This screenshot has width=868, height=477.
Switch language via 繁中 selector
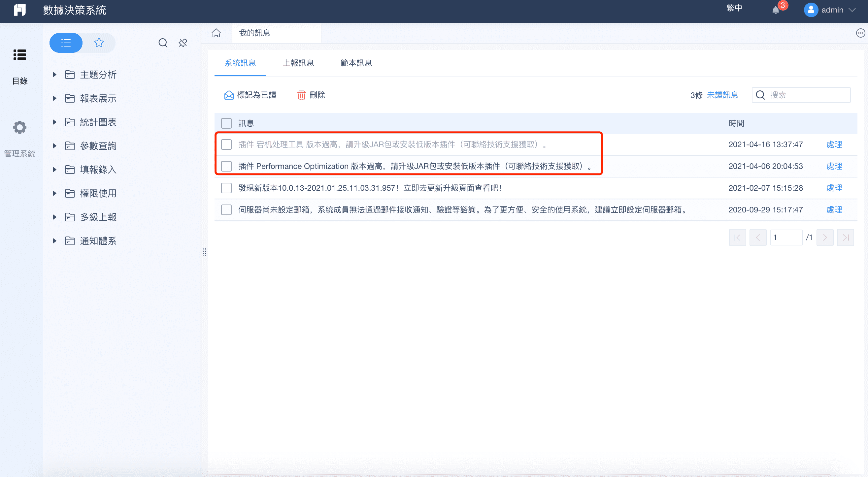point(734,8)
